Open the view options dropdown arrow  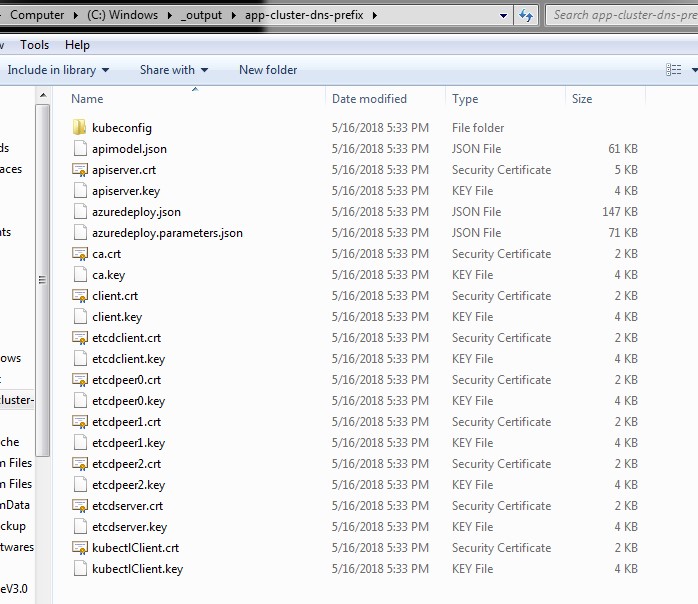coord(694,70)
